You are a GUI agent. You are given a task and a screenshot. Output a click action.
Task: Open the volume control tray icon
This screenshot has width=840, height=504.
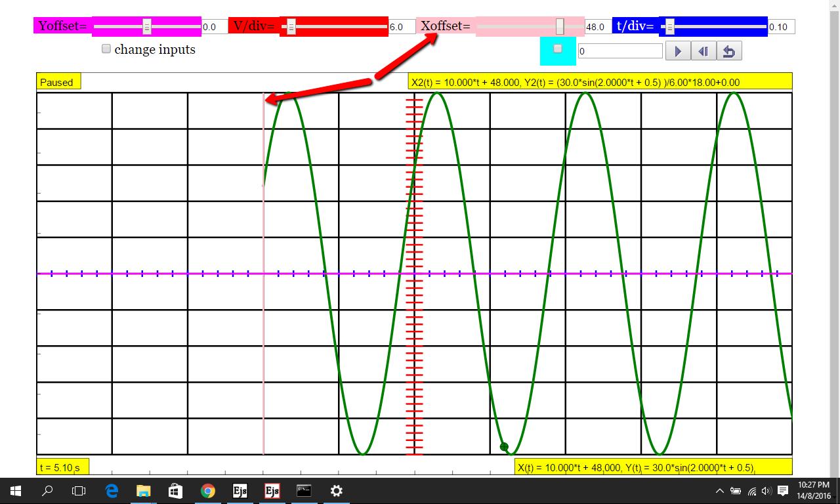click(x=766, y=491)
